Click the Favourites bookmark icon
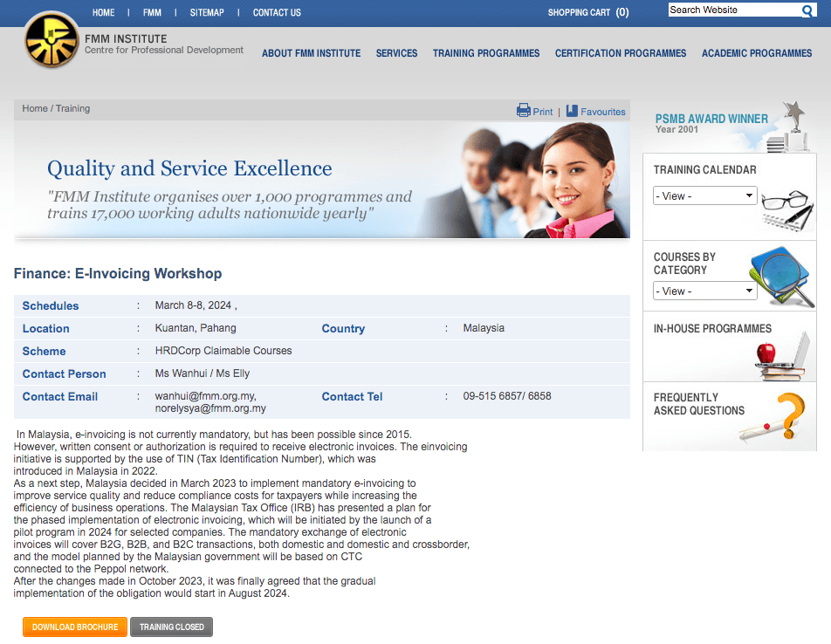Image resolution: width=831 pixels, height=644 pixels. pyautogui.click(x=572, y=111)
